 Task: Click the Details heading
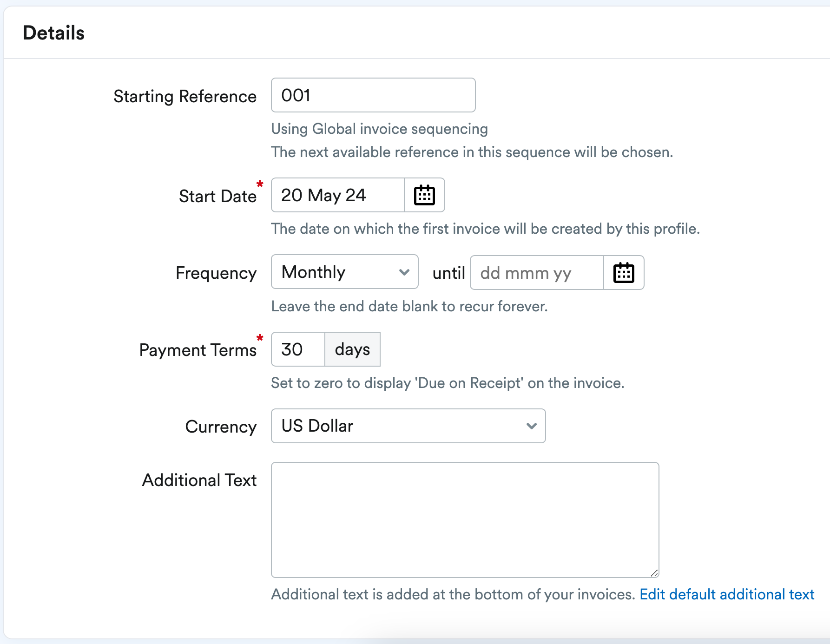click(54, 32)
